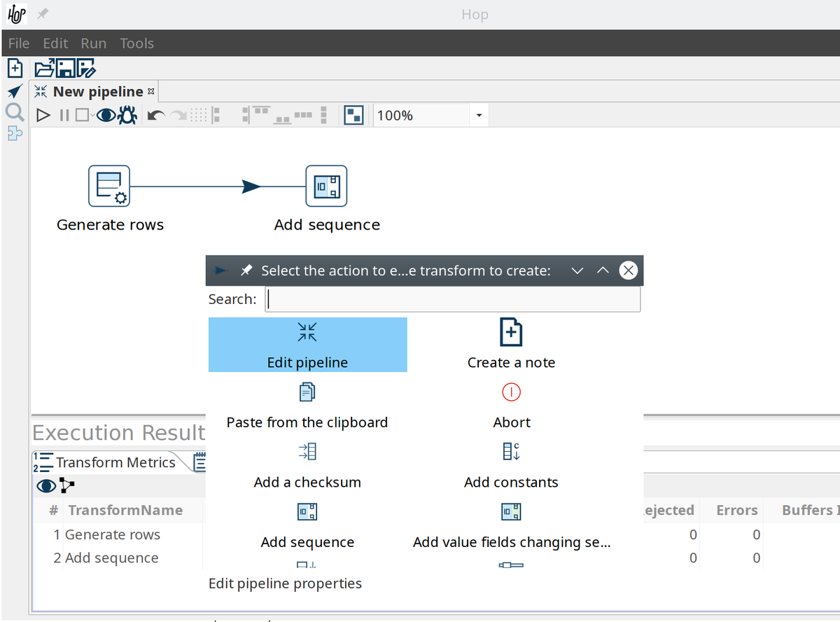The width and height of the screenshot is (840, 622).
Task: Click the pin icon next to the Hop logo
Action: (x=41, y=13)
